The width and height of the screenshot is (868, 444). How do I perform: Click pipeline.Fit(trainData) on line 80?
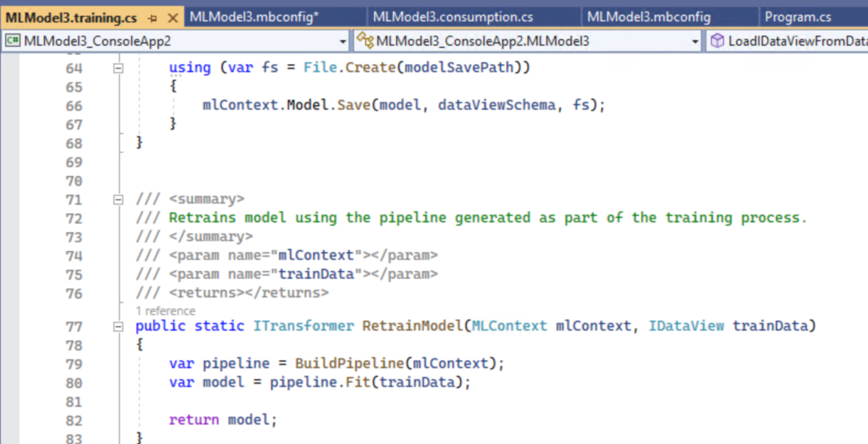click(366, 383)
